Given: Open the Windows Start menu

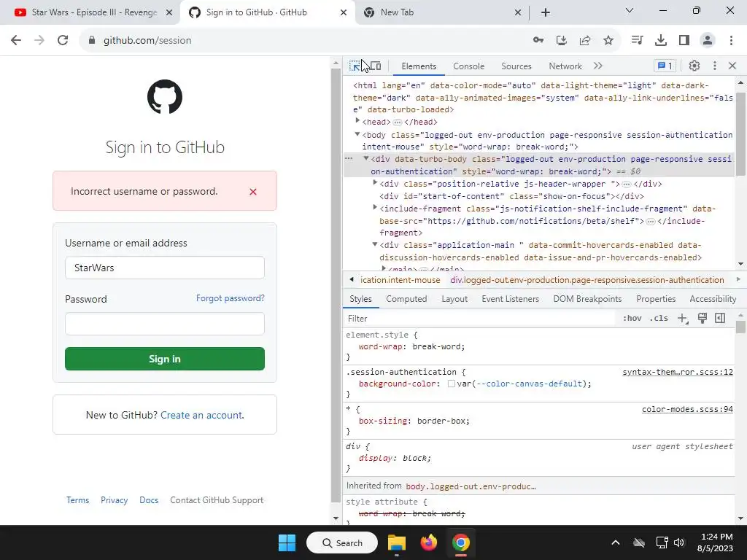Looking at the screenshot, I should (287, 542).
